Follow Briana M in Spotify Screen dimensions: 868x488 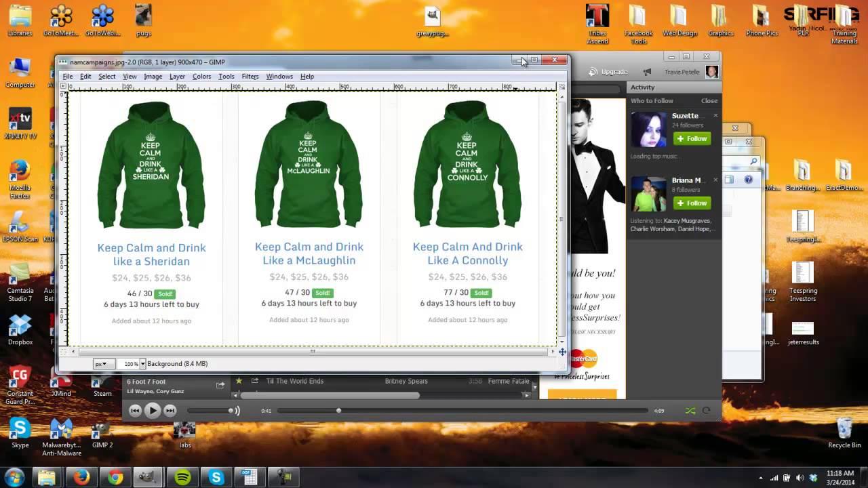(692, 203)
